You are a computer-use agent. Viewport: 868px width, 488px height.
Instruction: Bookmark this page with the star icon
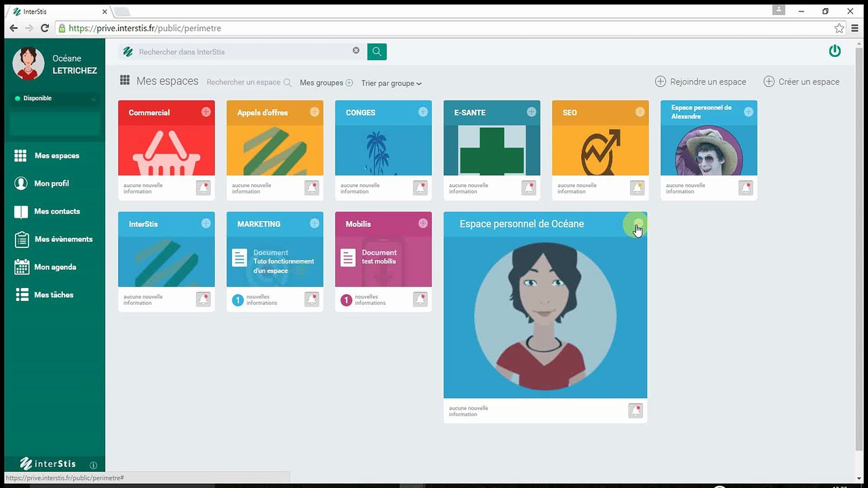[x=840, y=28]
